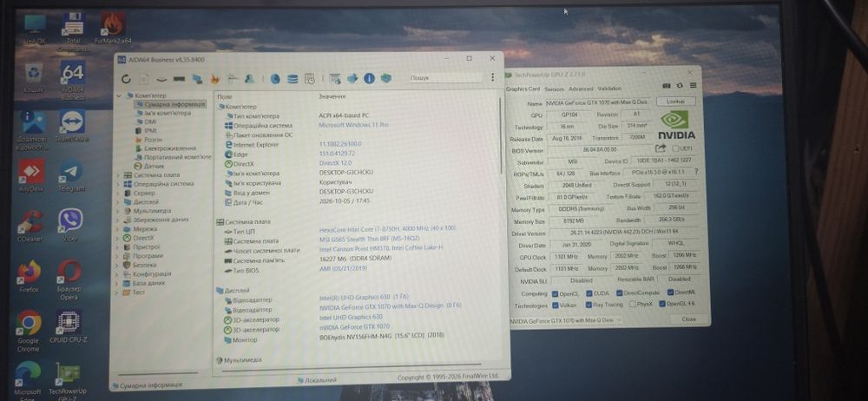The width and height of the screenshot is (868, 401).
Task: Open Telegram desktop shortcut
Action: pos(71,176)
